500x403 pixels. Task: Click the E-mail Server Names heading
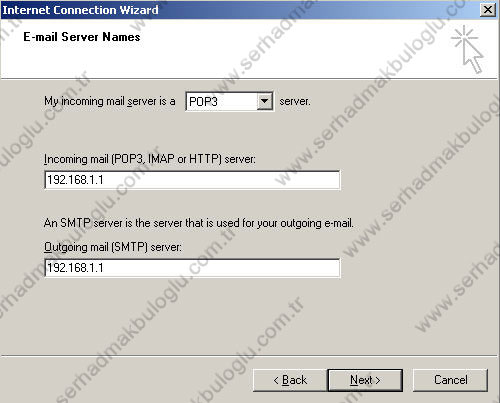[82, 37]
